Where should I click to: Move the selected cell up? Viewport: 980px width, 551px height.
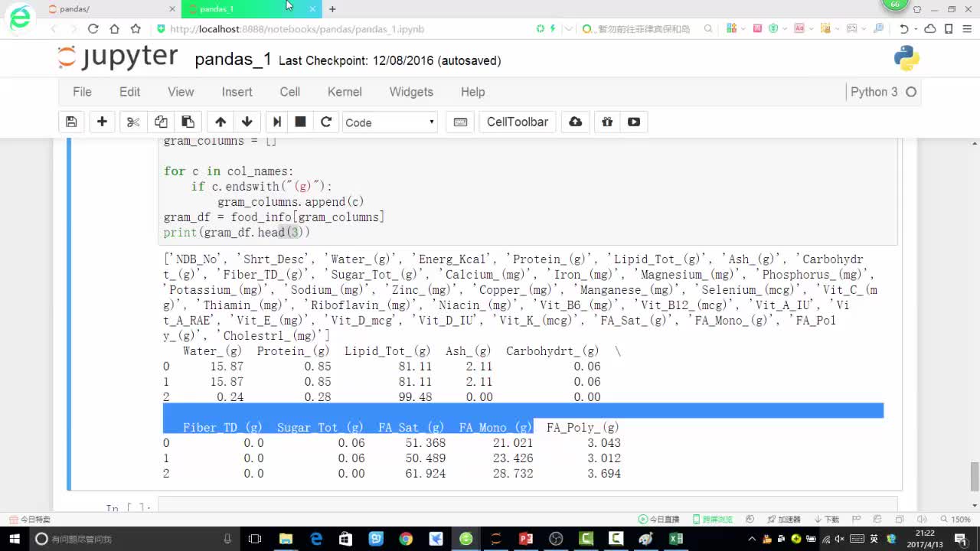click(x=220, y=122)
